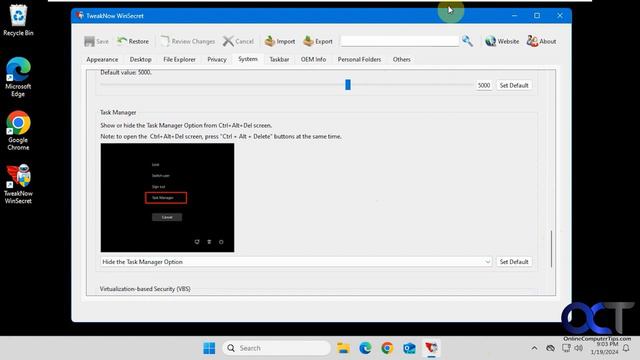Screen dimensions: 640x360
Task: Click the TweakNow WinSecret taskbar icon
Action: [x=431, y=348]
